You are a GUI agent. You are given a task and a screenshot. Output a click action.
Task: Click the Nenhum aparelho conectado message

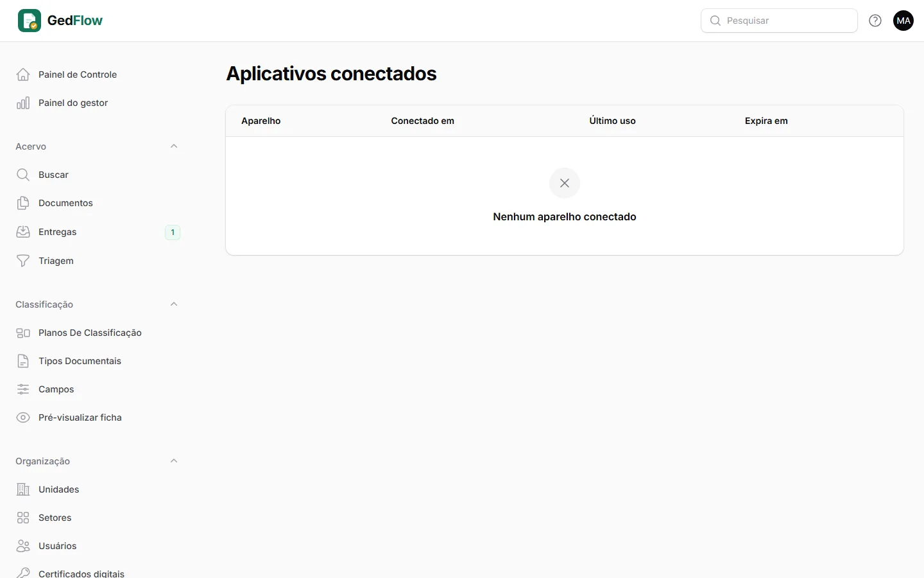point(565,217)
